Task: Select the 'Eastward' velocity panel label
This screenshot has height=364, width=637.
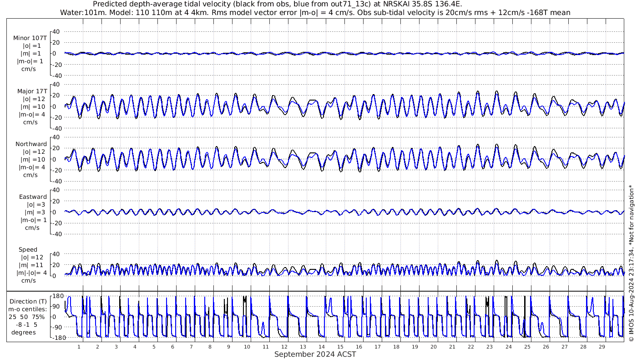Action: coord(33,197)
